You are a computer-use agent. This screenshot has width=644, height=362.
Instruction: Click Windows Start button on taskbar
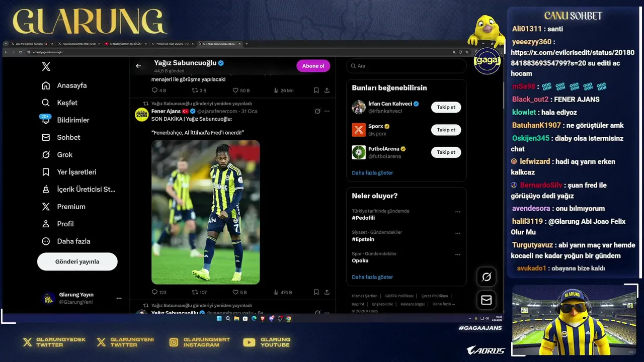tap(219, 318)
